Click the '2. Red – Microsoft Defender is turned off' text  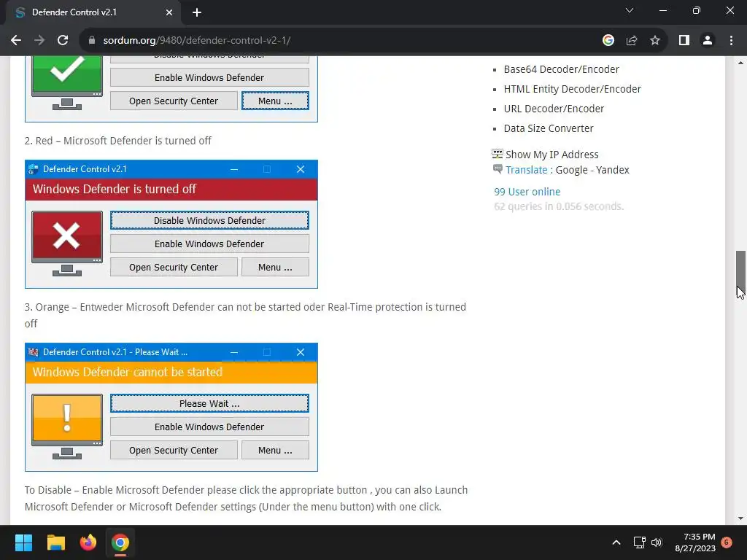117,141
